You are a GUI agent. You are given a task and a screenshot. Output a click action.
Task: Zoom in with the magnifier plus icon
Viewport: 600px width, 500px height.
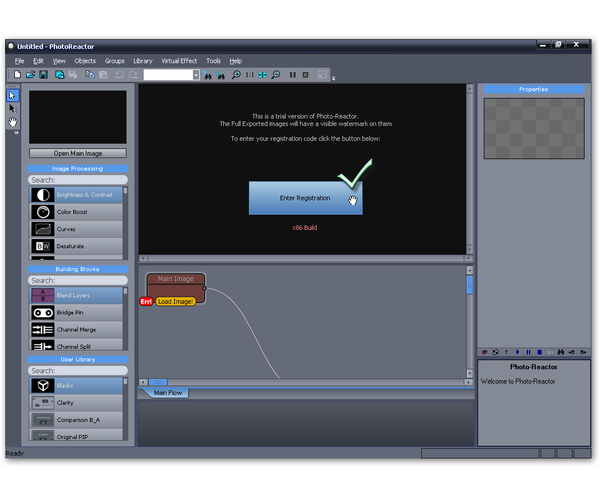[236, 75]
